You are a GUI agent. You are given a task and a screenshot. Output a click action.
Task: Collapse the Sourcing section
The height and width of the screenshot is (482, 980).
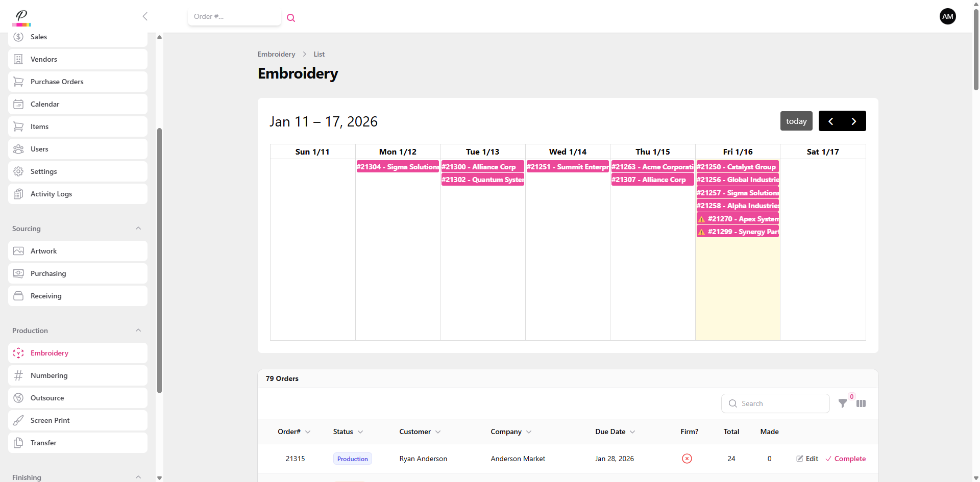pos(138,229)
